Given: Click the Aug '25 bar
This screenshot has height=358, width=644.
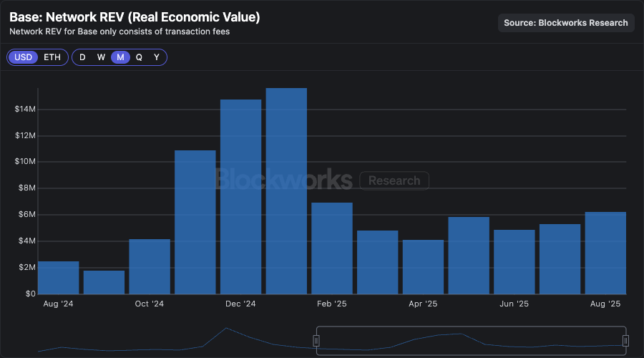Looking at the screenshot, I should (605, 253).
